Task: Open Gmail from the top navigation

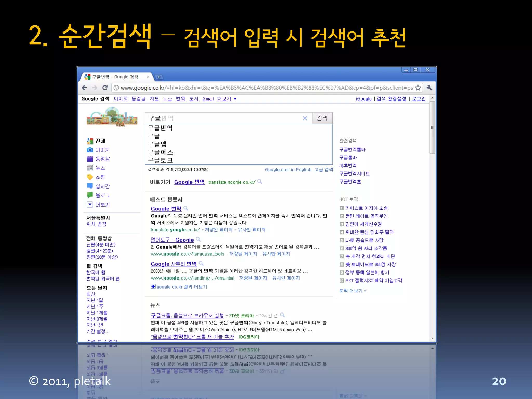Action: [208, 99]
